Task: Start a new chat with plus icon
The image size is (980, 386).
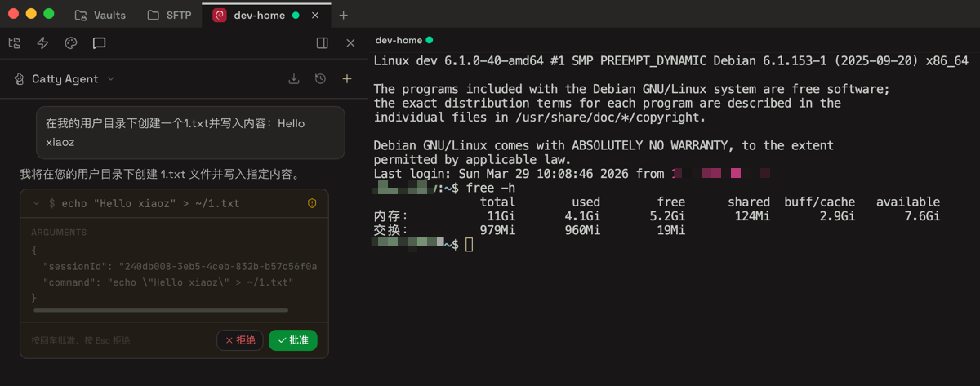Action: click(347, 79)
